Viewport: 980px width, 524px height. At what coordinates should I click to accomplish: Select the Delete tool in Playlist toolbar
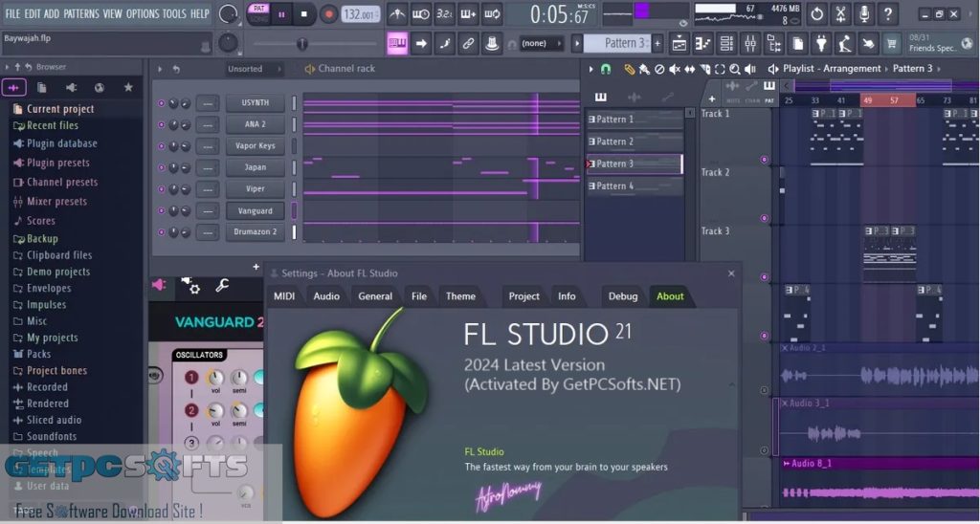click(659, 70)
